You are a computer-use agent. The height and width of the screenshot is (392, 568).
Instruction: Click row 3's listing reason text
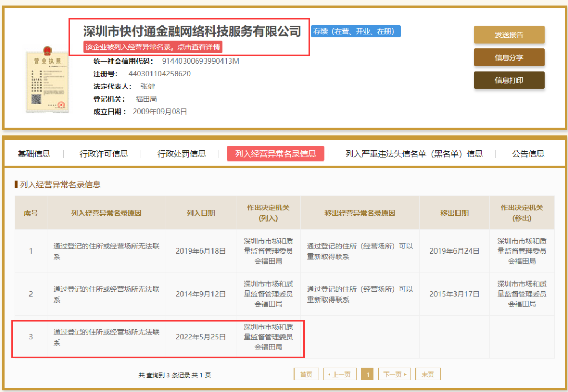tap(106, 337)
